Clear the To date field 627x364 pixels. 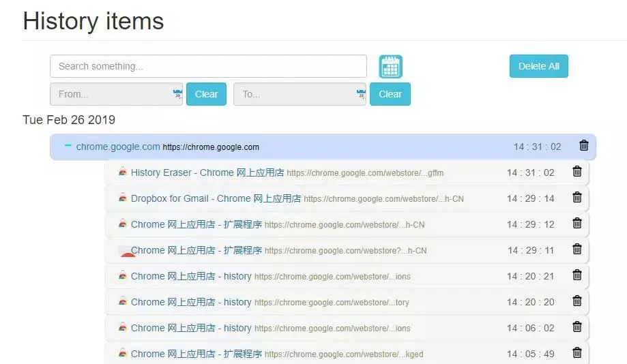390,94
